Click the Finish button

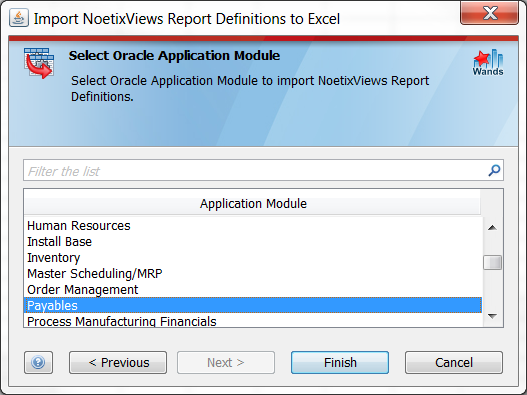pos(340,362)
